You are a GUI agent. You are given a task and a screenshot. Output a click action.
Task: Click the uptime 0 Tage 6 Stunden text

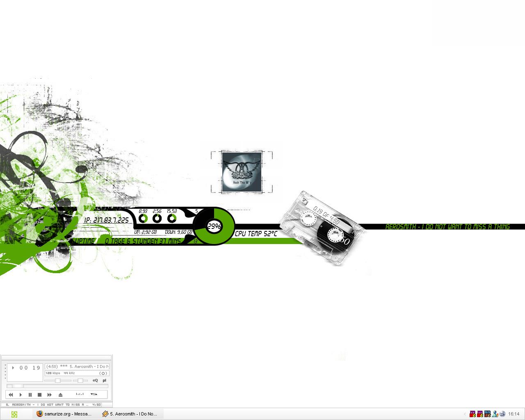pos(143,241)
